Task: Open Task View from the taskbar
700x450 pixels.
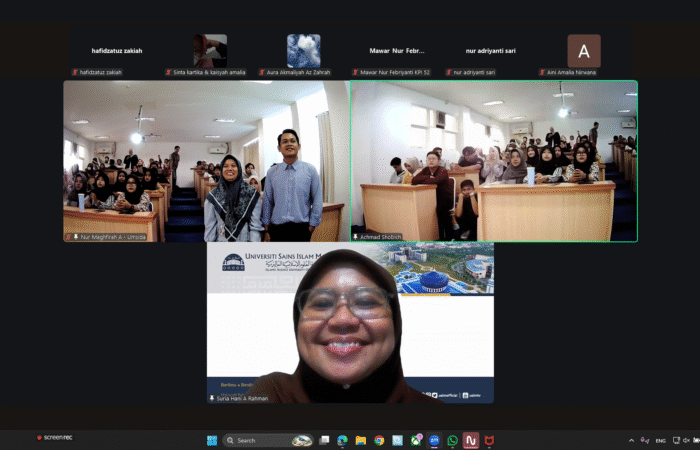Action: (x=324, y=440)
